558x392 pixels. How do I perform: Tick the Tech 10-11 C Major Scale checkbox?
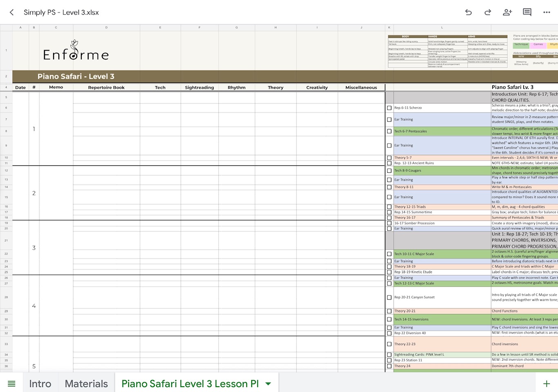pos(389,254)
